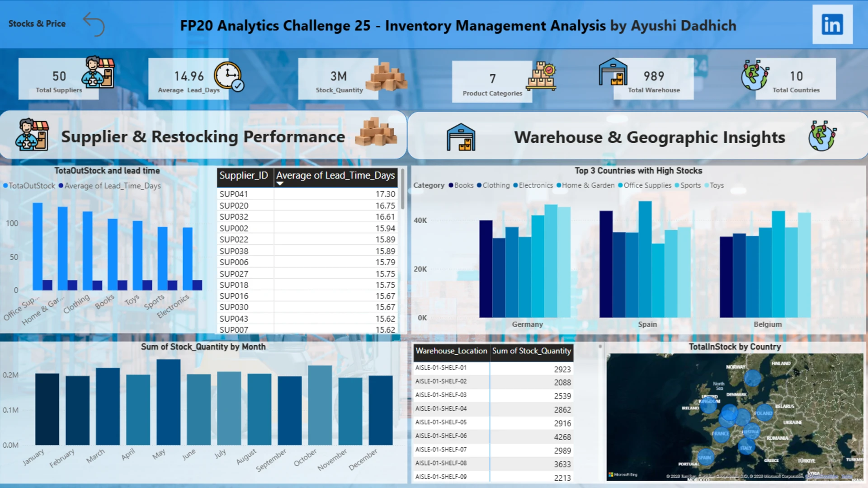Open the Stocks & Price page

click(x=37, y=23)
